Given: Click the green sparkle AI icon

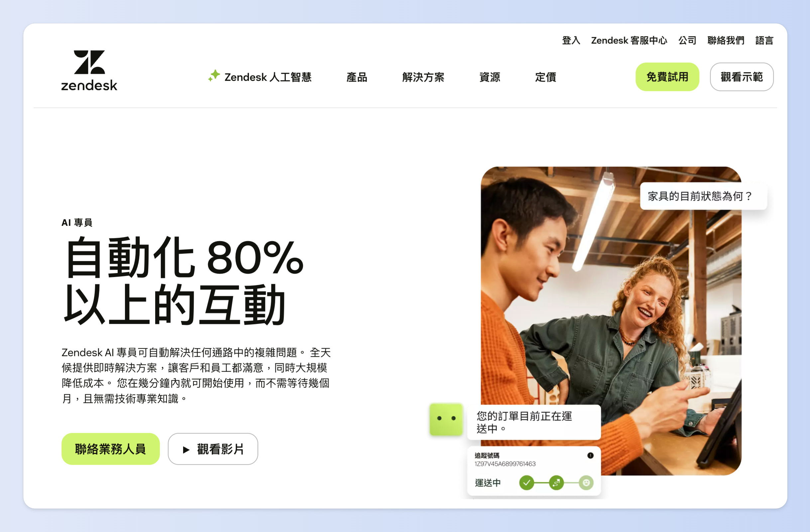Looking at the screenshot, I should [x=214, y=75].
